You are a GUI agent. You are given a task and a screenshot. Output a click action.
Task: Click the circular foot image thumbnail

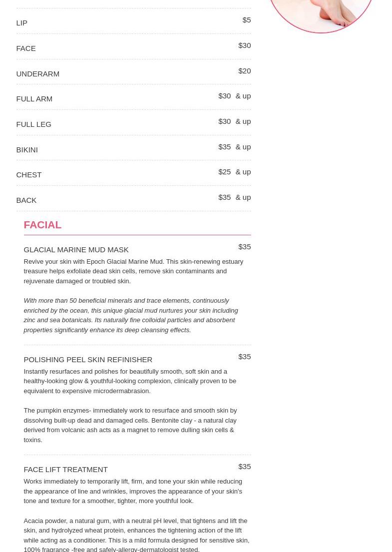pos(321,14)
